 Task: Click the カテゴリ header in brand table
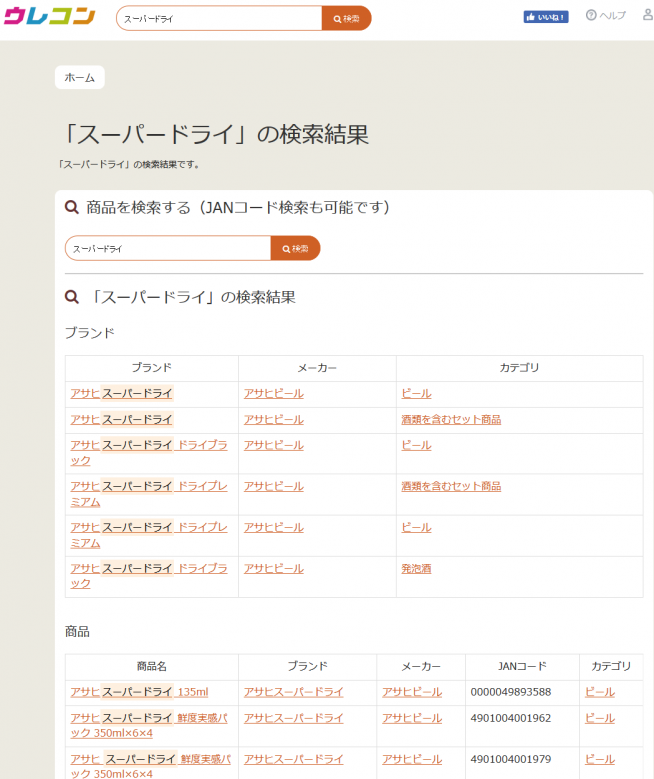(x=519, y=368)
